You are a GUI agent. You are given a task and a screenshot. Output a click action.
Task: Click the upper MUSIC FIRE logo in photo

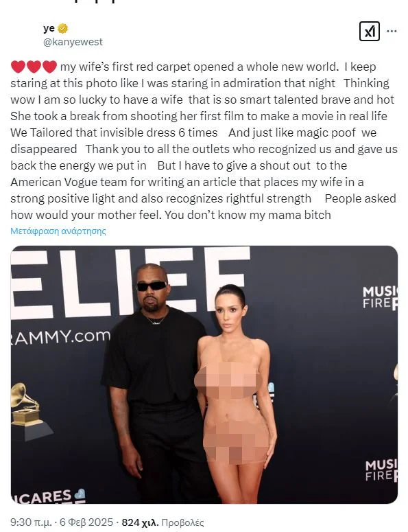(x=380, y=298)
